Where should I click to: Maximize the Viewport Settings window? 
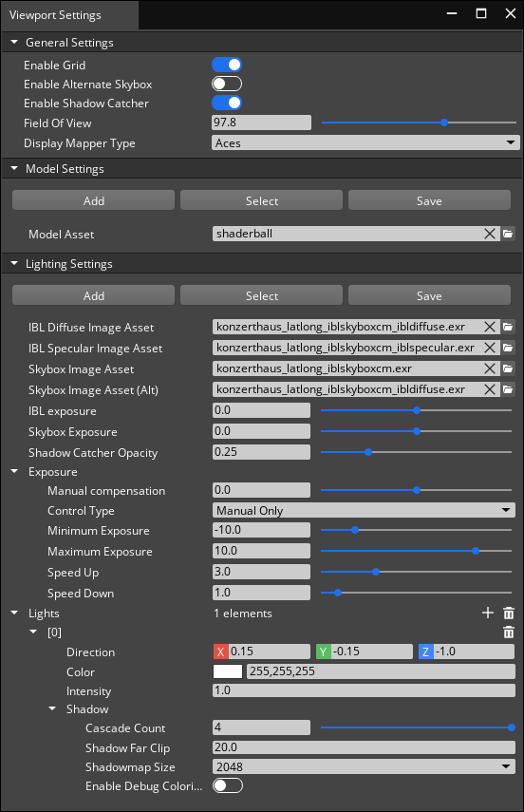click(x=481, y=13)
